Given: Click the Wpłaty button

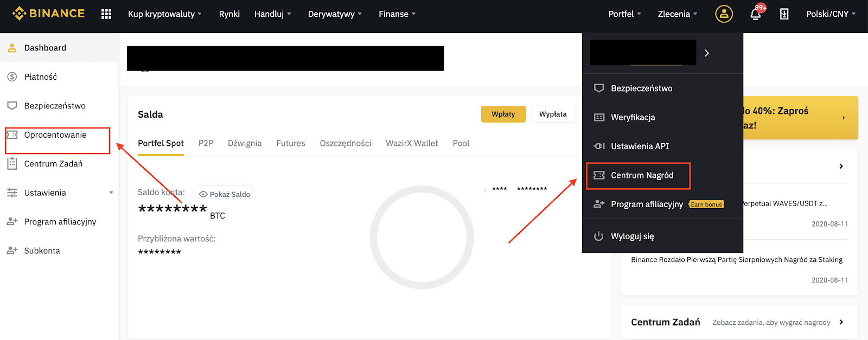Looking at the screenshot, I should coord(503,114).
